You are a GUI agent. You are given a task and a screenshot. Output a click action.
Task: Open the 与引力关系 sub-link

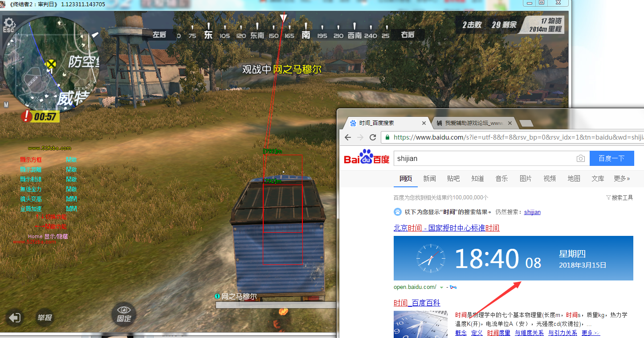click(x=562, y=333)
